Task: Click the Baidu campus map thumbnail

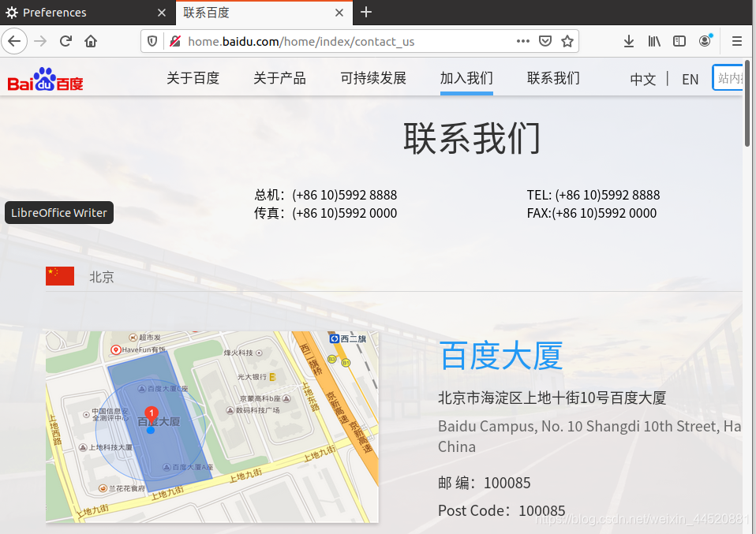Action: 212,427
